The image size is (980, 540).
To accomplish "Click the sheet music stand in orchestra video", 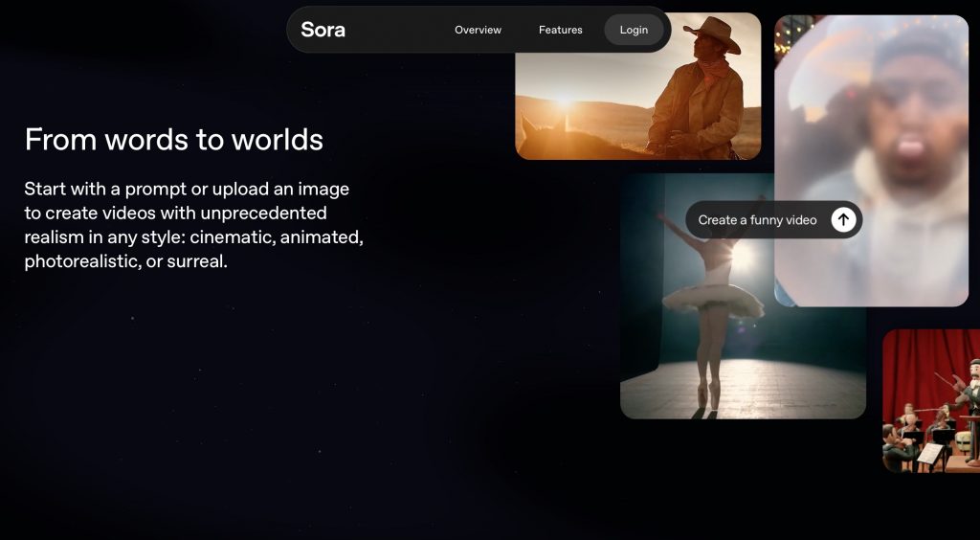I will coord(929,454).
